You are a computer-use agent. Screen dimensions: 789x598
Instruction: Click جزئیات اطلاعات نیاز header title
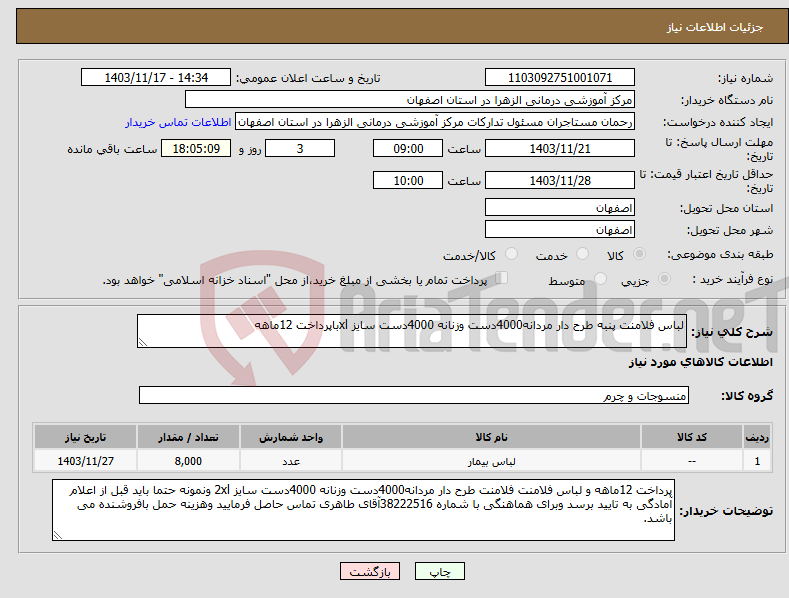coord(715,27)
